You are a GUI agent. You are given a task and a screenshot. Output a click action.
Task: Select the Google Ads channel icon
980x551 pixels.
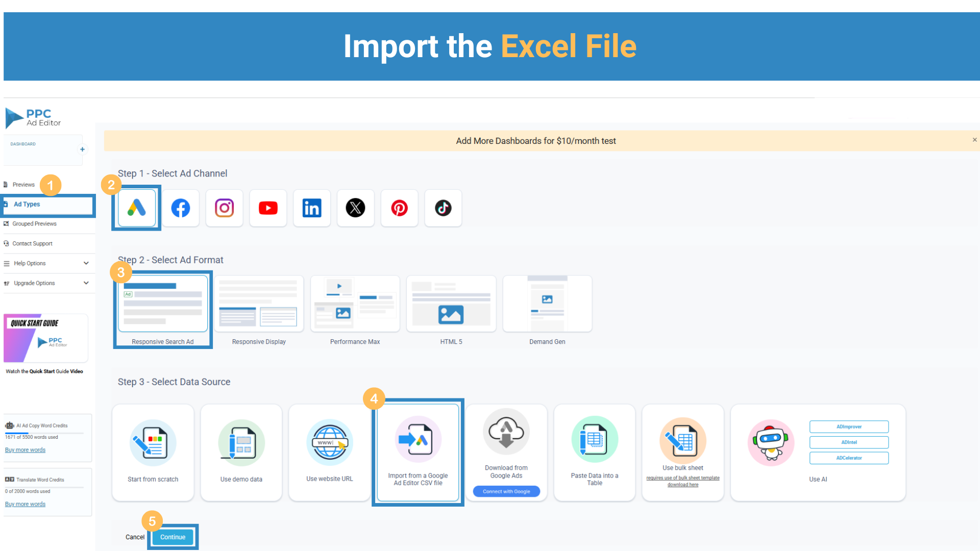pyautogui.click(x=137, y=208)
